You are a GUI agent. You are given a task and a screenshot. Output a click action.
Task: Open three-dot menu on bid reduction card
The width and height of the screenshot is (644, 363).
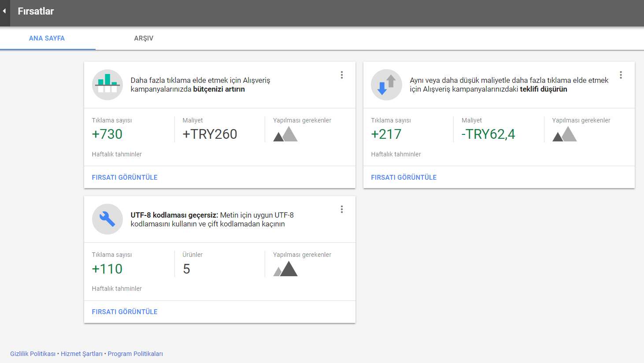coord(621,75)
